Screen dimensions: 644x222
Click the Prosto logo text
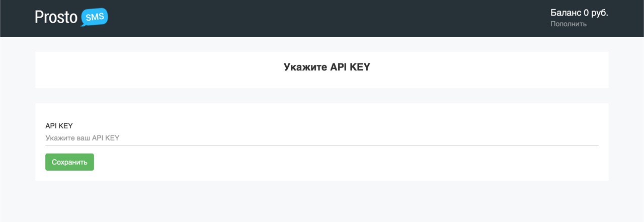click(x=56, y=18)
